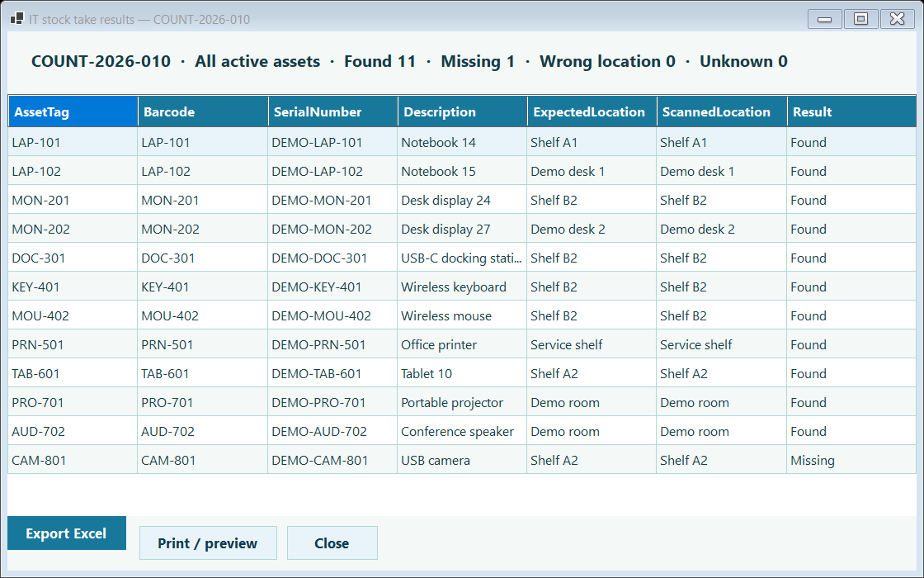Viewport: 924px width, 578px height.
Task: Sort by ScannedLocation column header
Action: tap(722, 112)
